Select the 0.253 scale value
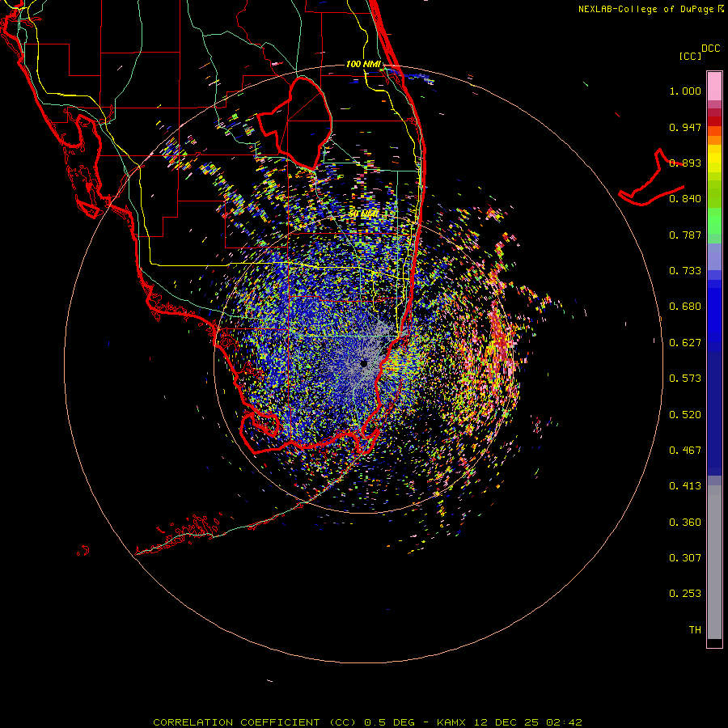Screen dimensions: 728x728 685,594
